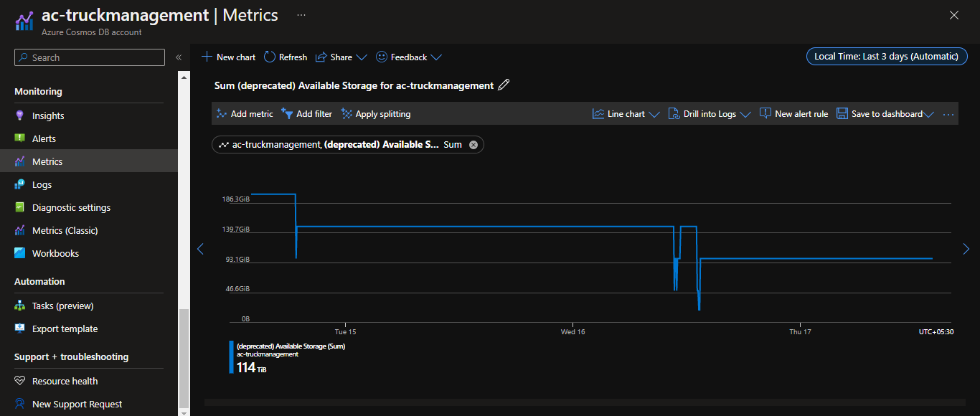Click the ac-truckmanagement Available Storage metric pill

[347, 145]
